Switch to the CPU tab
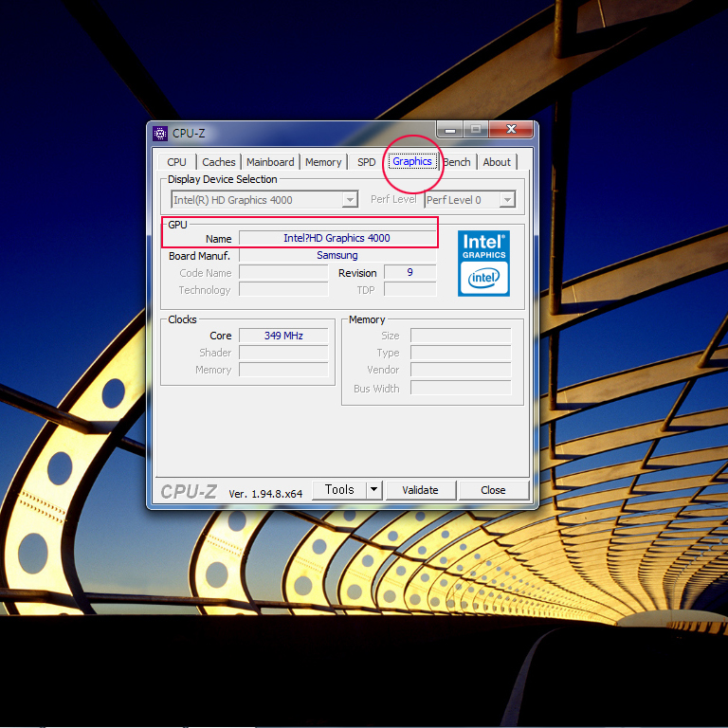The width and height of the screenshot is (728, 728). click(x=176, y=162)
